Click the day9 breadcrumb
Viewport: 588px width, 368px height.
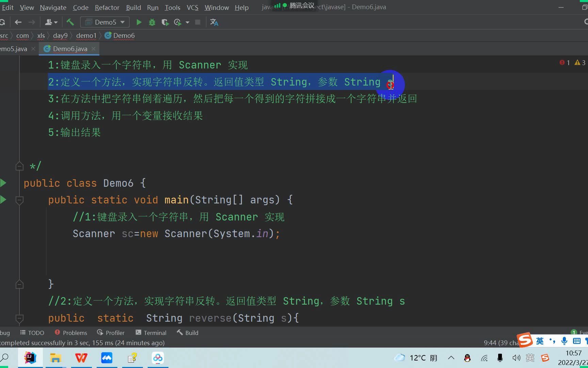[x=60, y=35]
